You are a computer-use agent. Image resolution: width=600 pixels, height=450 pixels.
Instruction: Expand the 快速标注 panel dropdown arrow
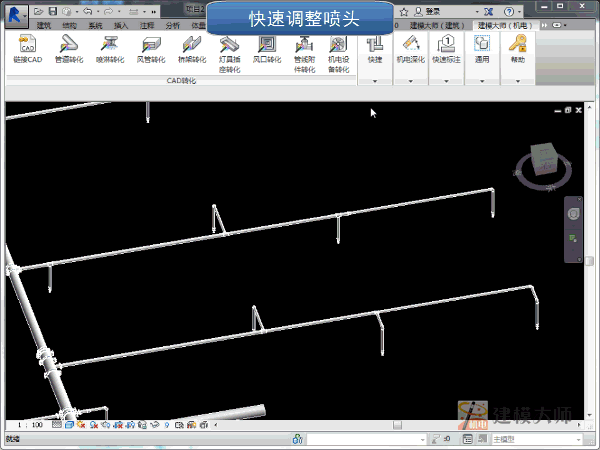[x=446, y=81]
